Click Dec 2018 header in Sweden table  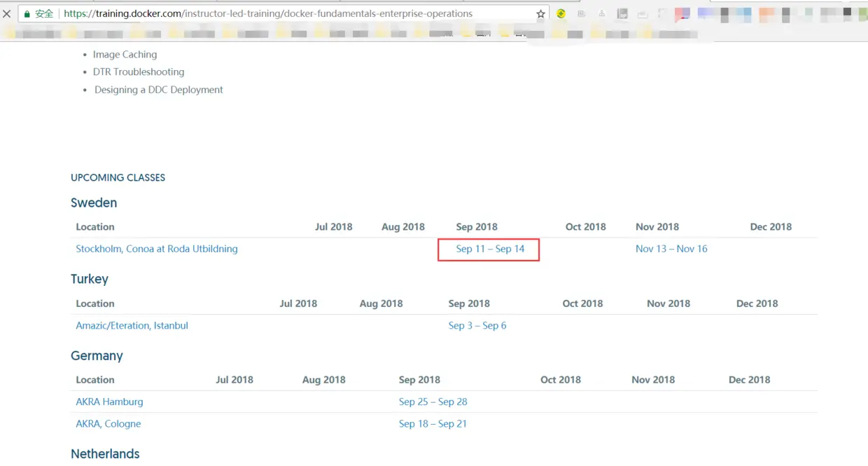click(x=771, y=227)
